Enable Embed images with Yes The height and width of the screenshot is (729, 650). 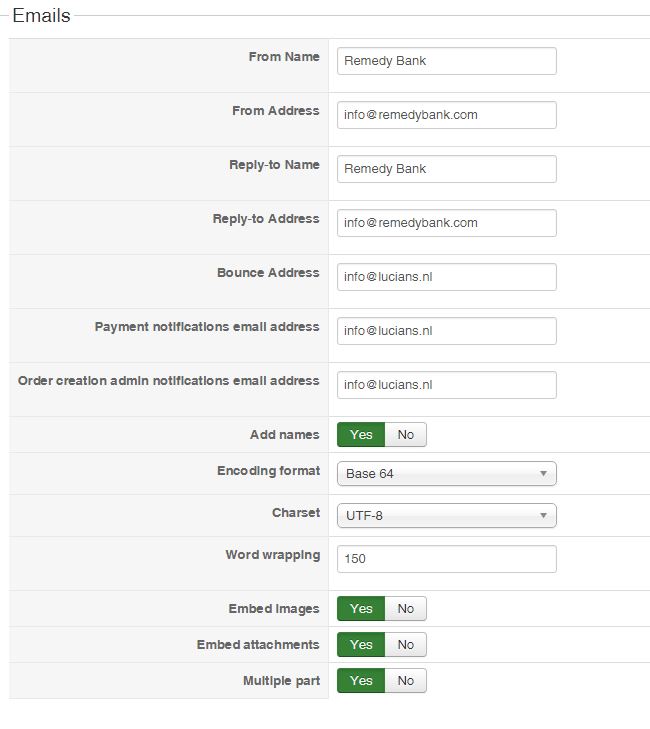[361, 609]
